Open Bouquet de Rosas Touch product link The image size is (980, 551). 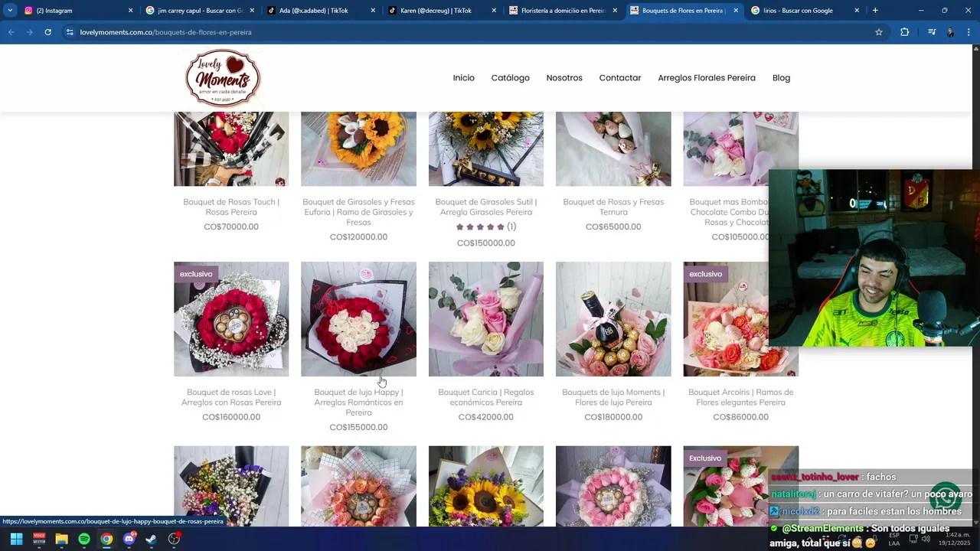pos(231,207)
